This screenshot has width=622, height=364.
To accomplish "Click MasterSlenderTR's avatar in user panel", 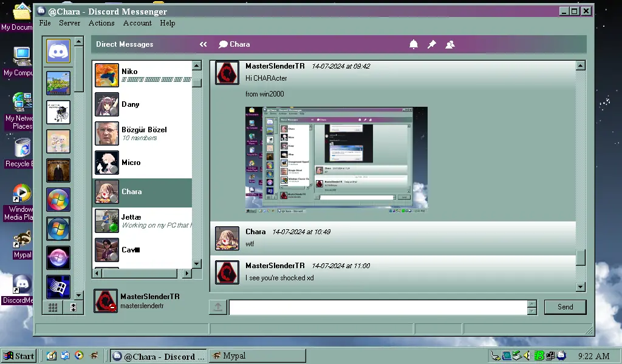I will coord(106,301).
